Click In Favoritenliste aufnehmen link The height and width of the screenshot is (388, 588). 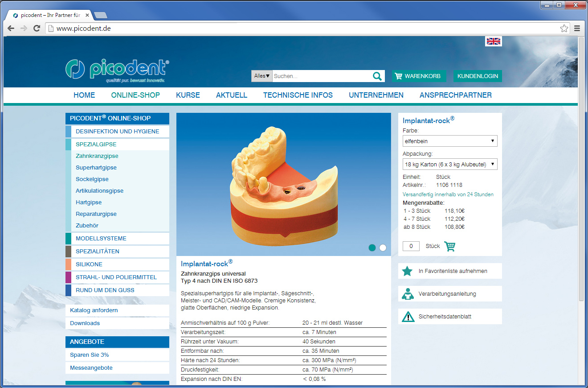tap(453, 271)
